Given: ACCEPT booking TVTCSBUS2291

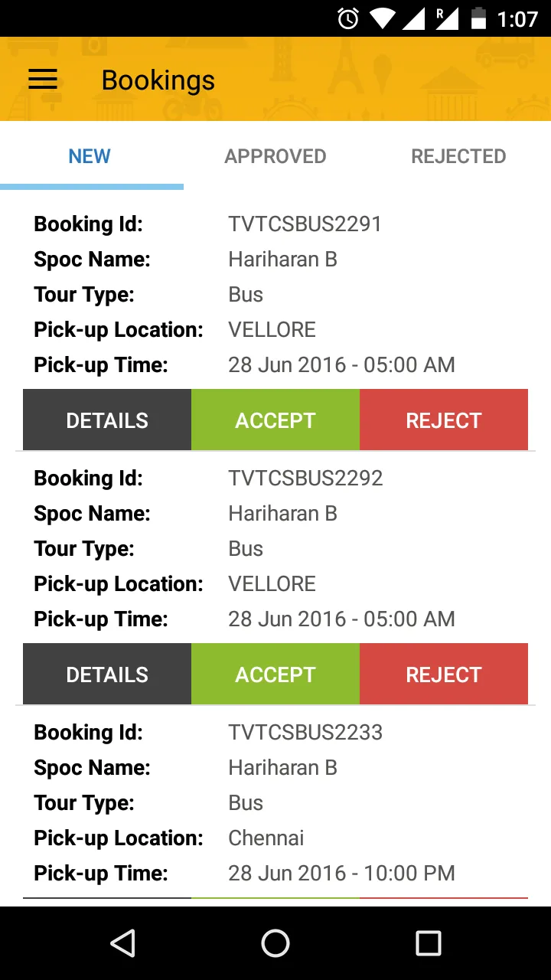Looking at the screenshot, I should click(x=275, y=420).
